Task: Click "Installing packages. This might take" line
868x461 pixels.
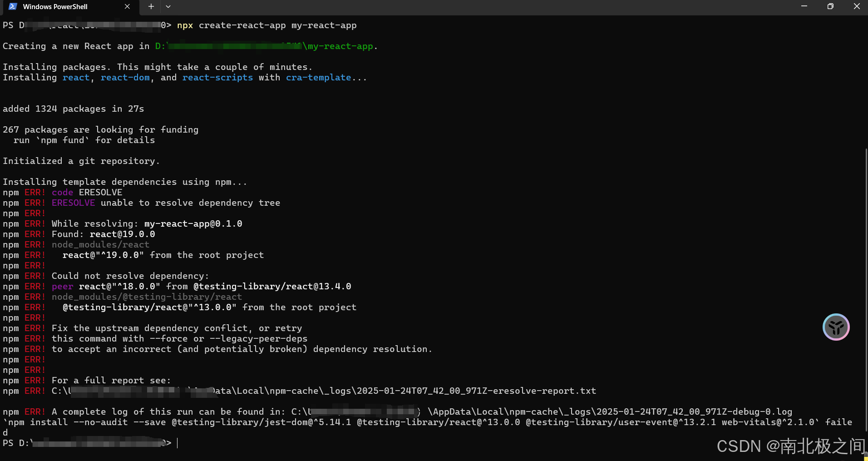Action: coord(158,67)
